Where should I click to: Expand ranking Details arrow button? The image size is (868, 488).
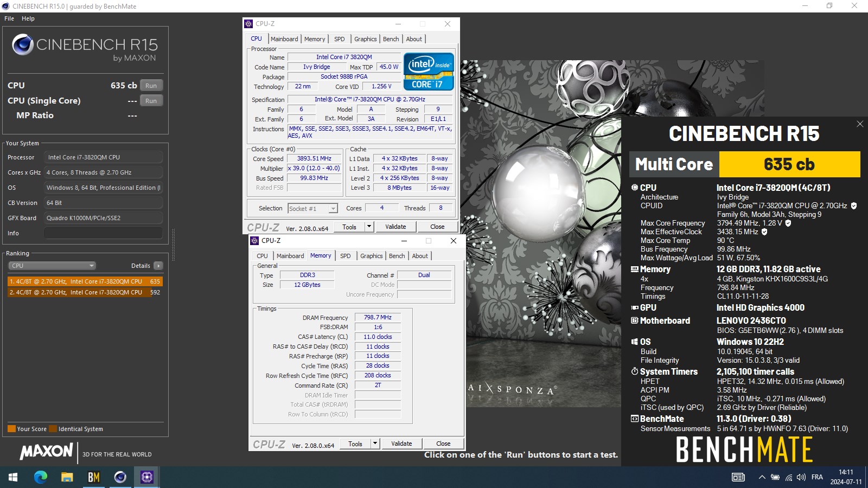click(x=158, y=266)
